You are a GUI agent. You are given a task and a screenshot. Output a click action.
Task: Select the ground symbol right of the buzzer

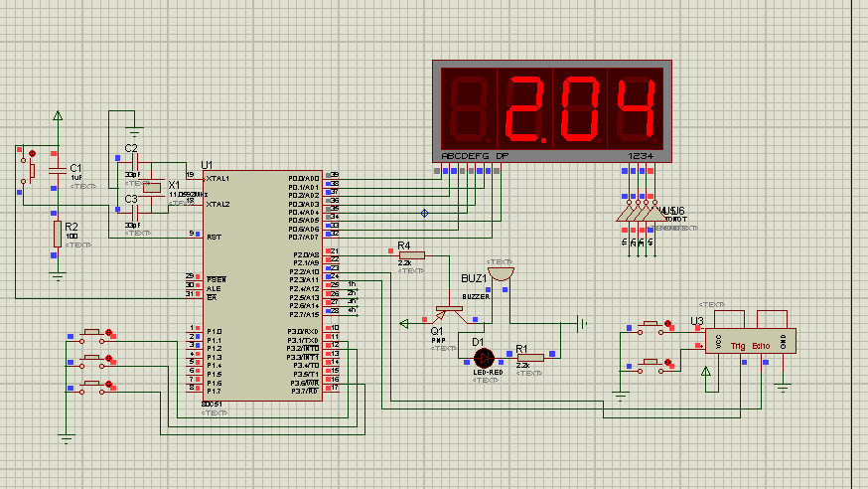tap(582, 323)
